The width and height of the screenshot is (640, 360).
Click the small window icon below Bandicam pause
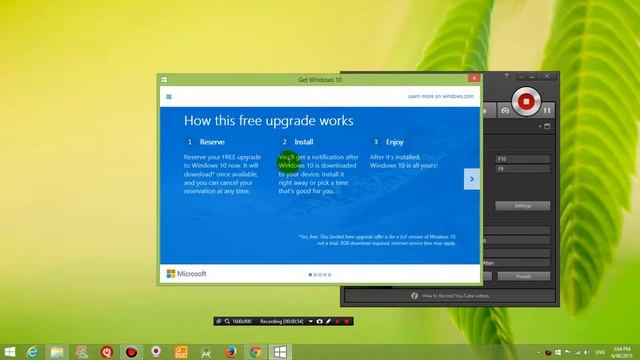(x=547, y=127)
